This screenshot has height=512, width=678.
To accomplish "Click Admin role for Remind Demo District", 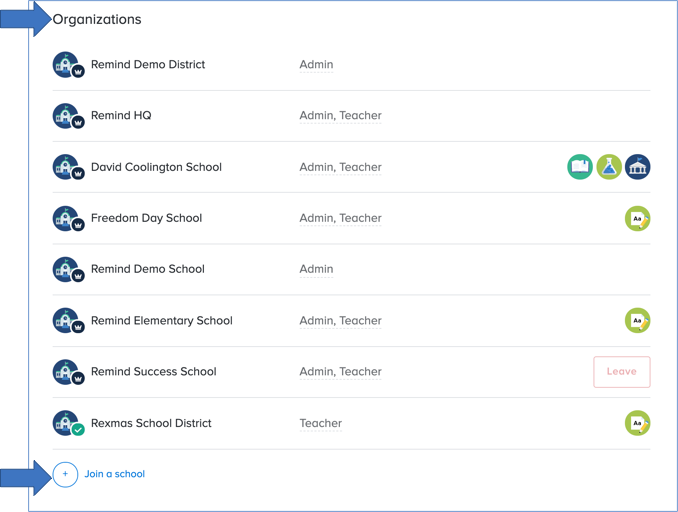I will point(317,64).
